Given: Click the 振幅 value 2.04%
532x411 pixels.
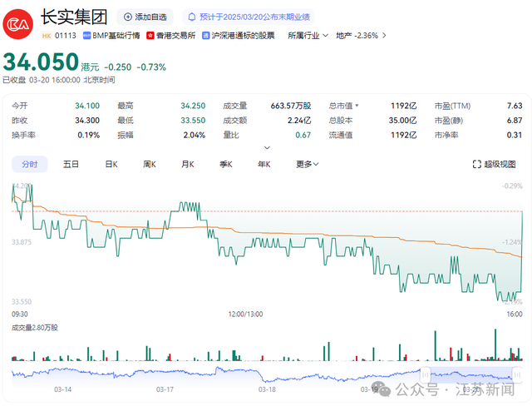Looking at the screenshot, I should point(195,135).
